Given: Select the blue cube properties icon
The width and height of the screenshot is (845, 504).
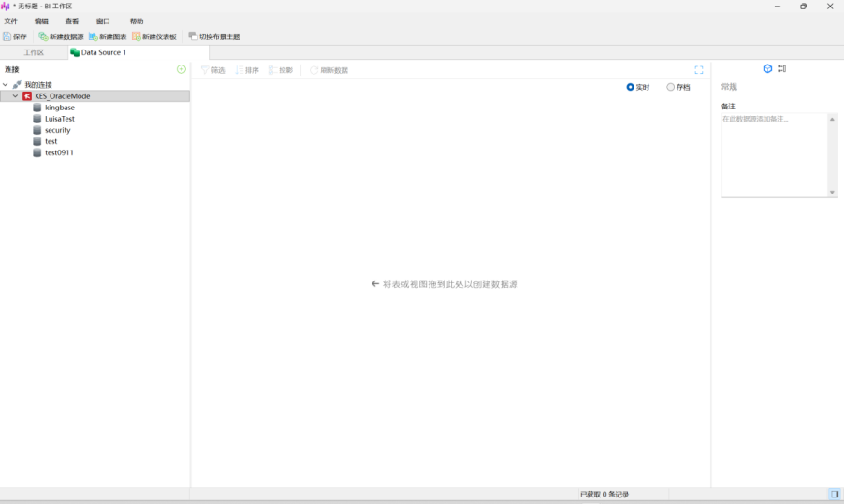Looking at the screenshot, I should 767,69.
